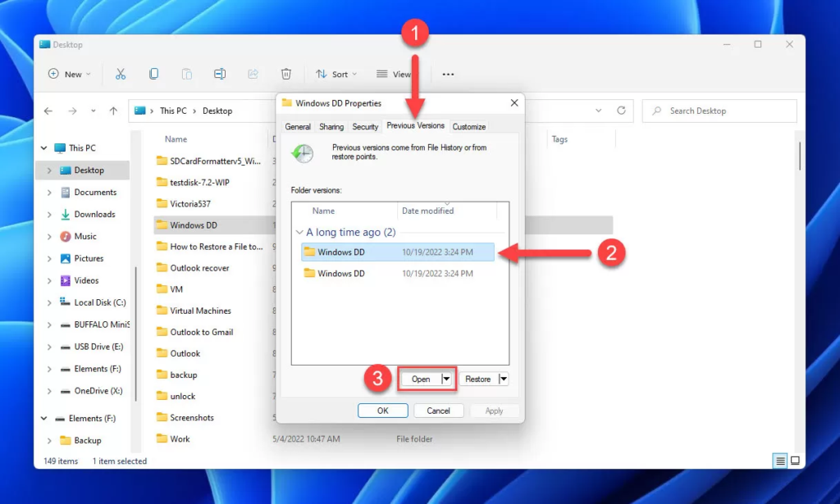Viewport: 840px width, 504px height.
Task: Click the Rename icon in the toolbar
Action: pos(220,74)
